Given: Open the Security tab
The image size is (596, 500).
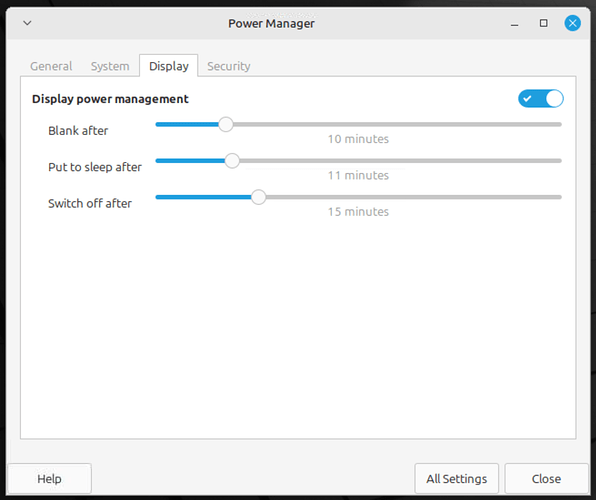Looking at the screenshot, I should pyautogui.click(x=228, y=66).
